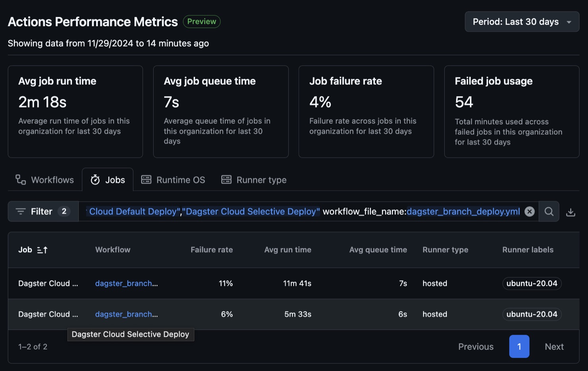Click the 11m 41s run time value

tap(297, 283)
